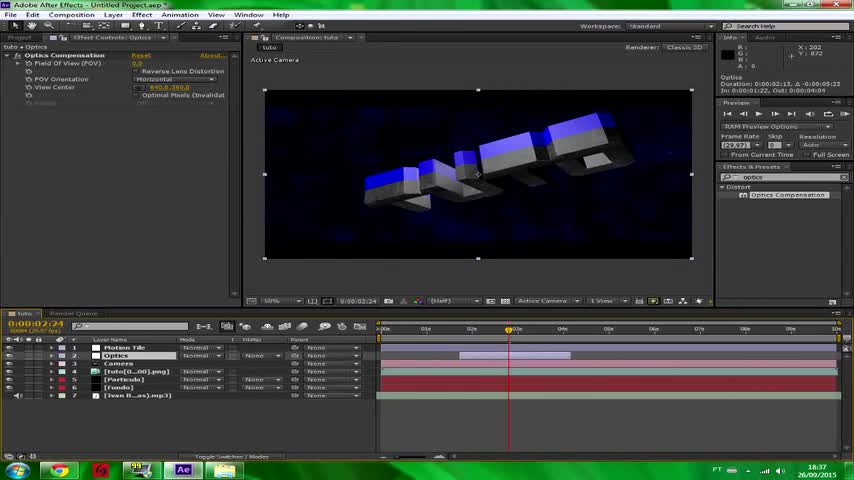Check Full Screen preview option

806,155
